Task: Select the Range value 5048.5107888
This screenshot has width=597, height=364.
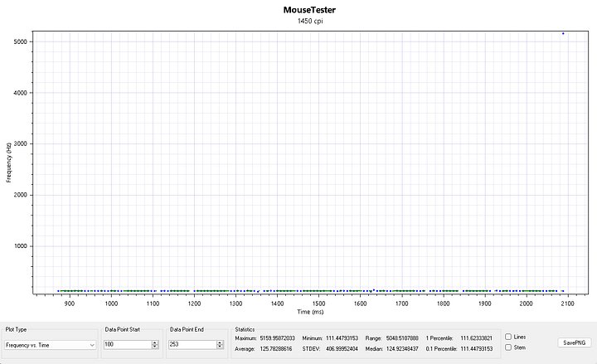Action: 402,338
